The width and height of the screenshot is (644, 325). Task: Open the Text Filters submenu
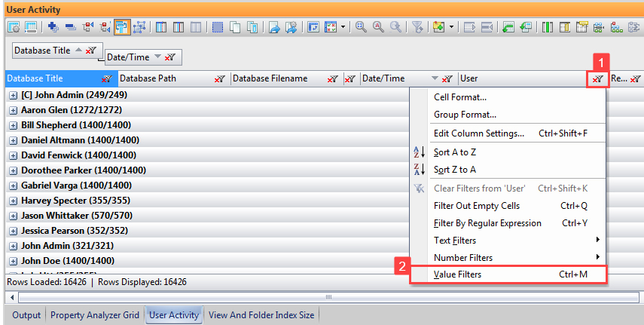[508, 241]
